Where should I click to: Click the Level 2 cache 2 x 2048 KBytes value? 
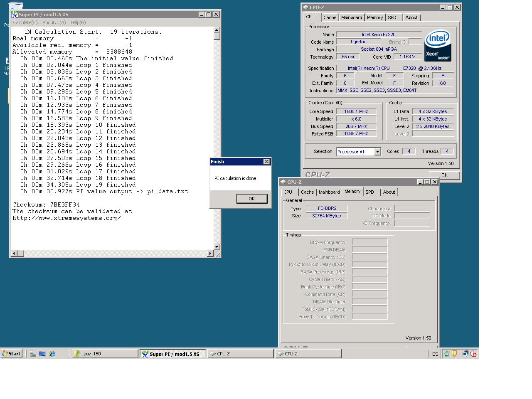[433, 126]
